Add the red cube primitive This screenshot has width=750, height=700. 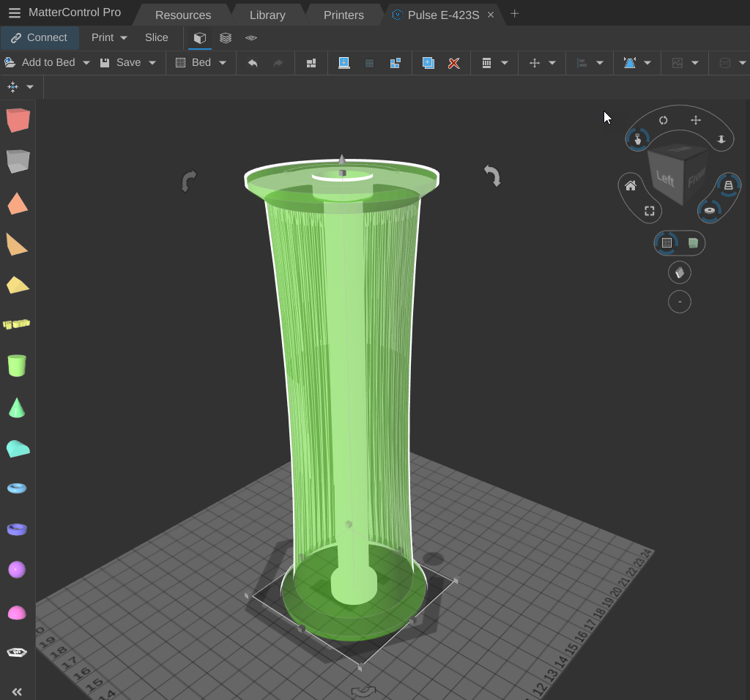point(18,120)
